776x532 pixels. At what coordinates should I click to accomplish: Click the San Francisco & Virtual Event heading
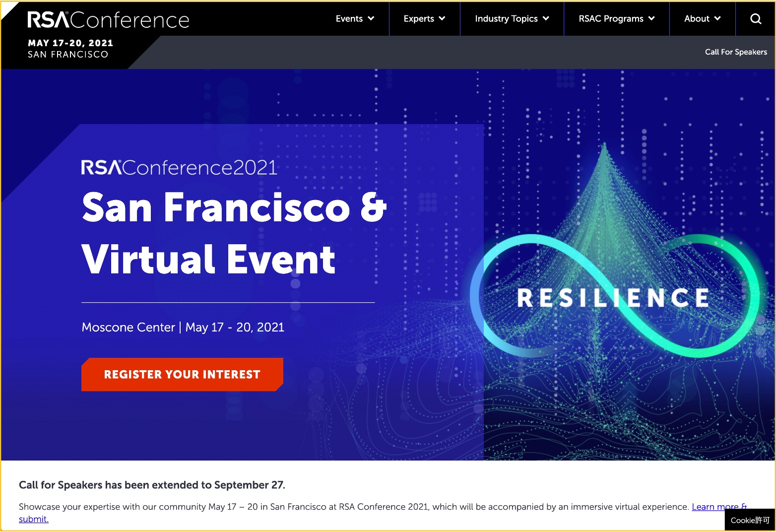click(234, 233)
